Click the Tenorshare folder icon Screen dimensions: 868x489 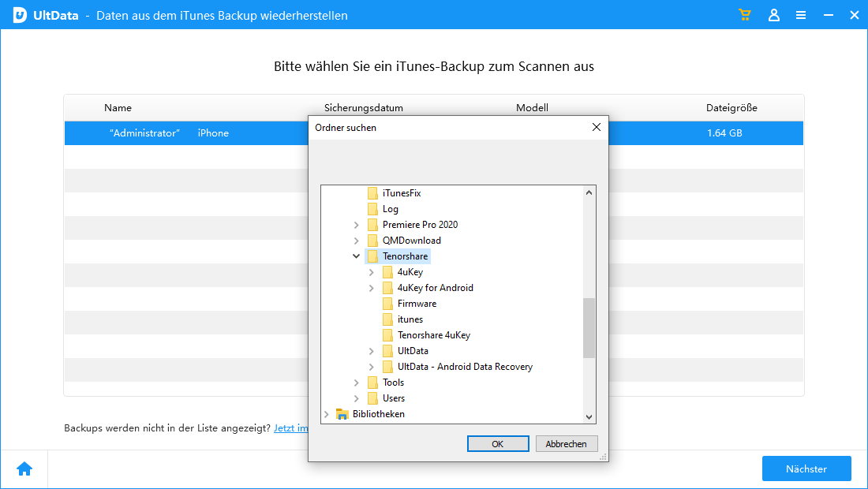pos(372,256)
